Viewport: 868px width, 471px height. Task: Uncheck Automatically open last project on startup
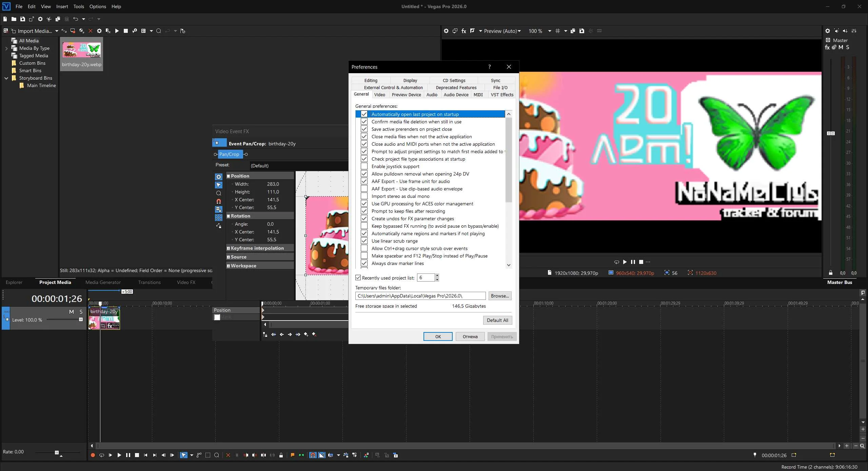point(364,114)
